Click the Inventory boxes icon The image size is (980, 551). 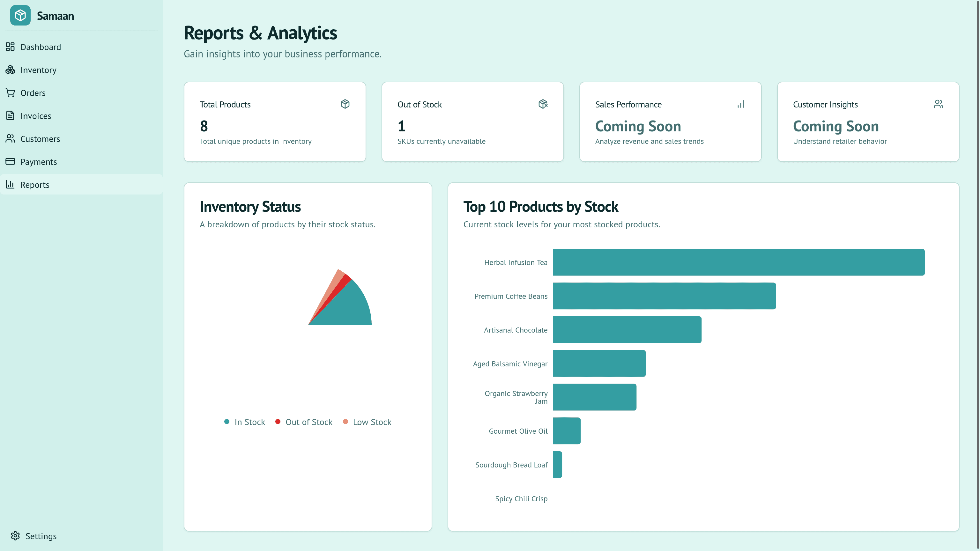[10, 70]
